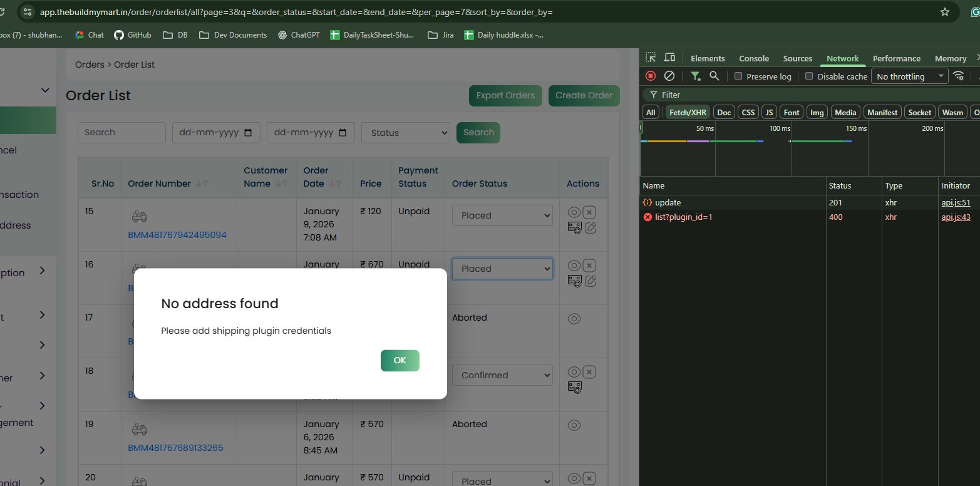Collapse sidebar section with top chevron
Image resolution: width=980 pixels, height=486 pixels.
point(45,90)
